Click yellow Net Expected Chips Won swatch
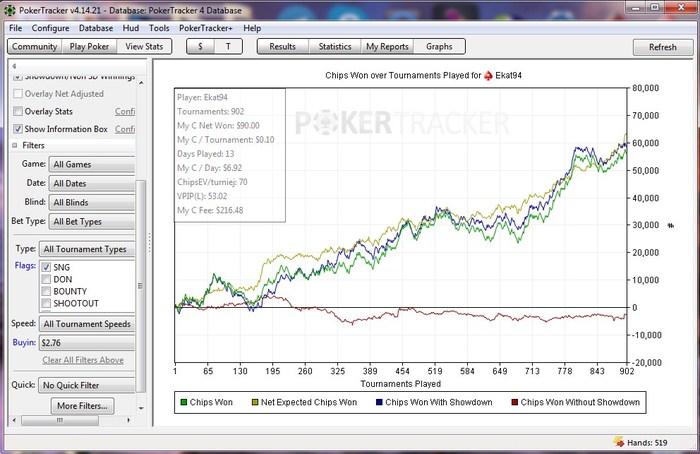Viewport: 700px width, 454px height. 255,402
